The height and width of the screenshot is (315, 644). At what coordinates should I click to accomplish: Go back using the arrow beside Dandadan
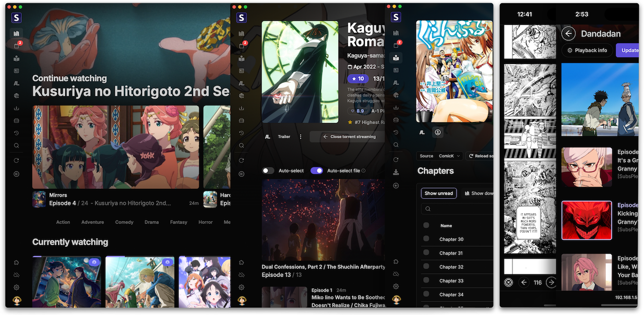click(569, 34)
